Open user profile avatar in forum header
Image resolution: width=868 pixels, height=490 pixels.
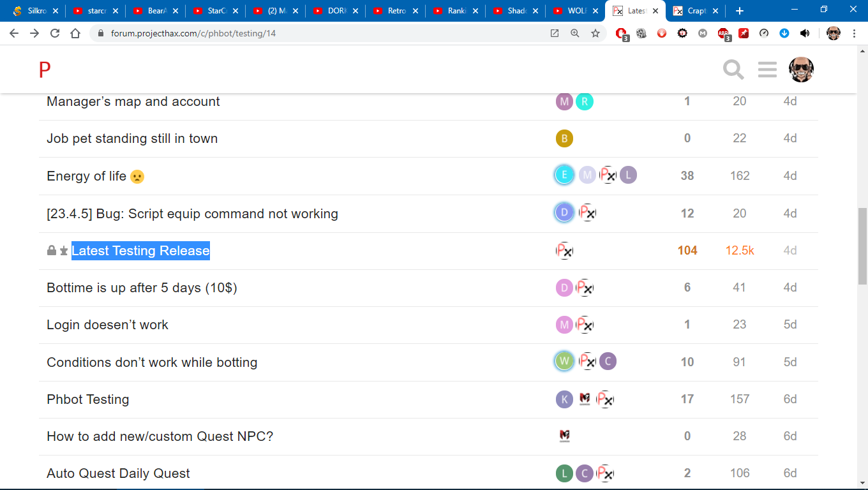coord(801,70)
